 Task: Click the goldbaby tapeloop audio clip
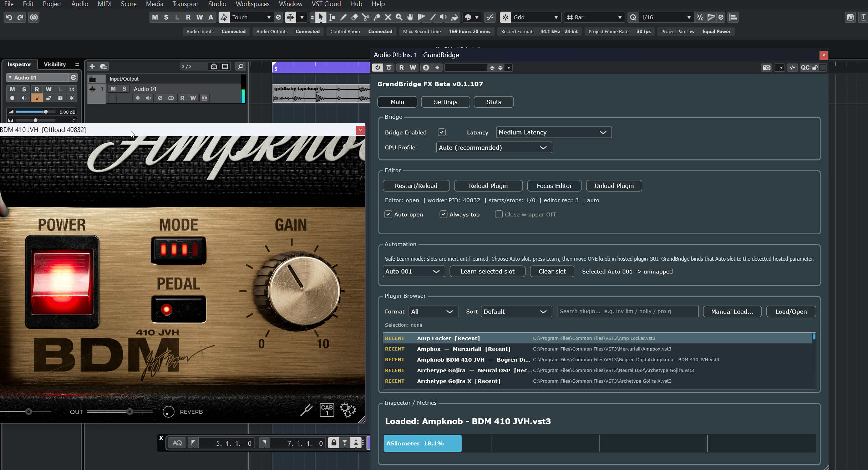point(321,93)
